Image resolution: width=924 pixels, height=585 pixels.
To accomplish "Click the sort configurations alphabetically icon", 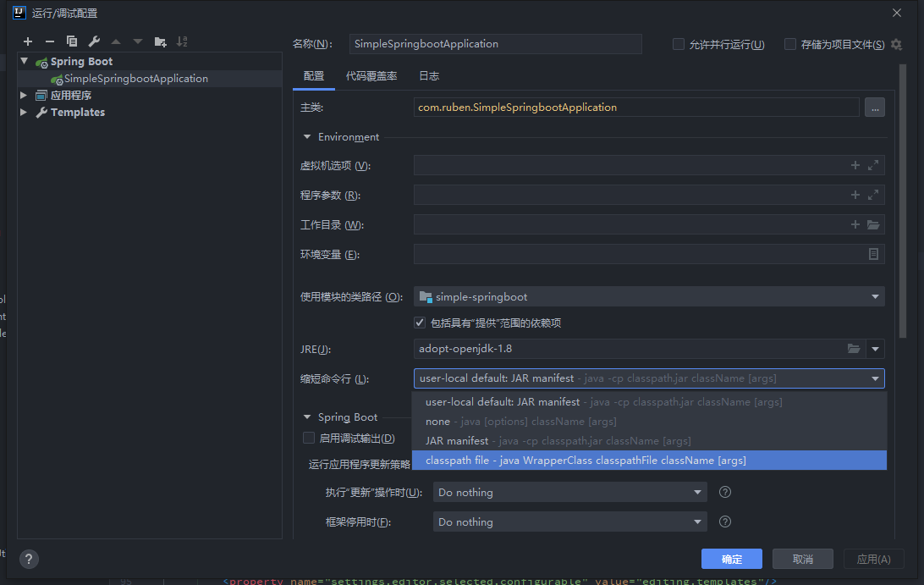I will coord(182,41).
